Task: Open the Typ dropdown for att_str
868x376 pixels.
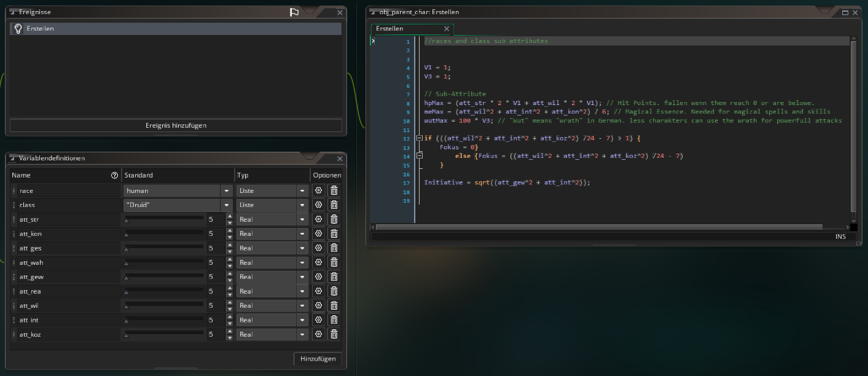Action: point(302,219)
